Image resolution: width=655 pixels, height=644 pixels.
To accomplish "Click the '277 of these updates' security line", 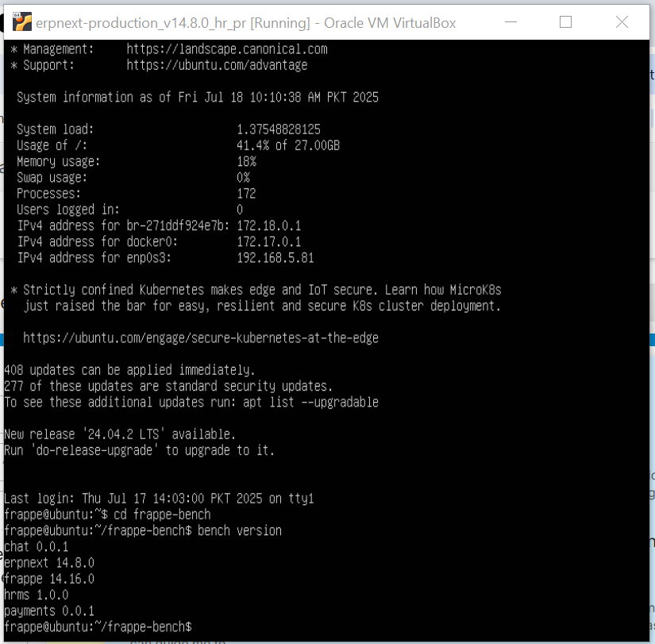I will coord(168,386).
